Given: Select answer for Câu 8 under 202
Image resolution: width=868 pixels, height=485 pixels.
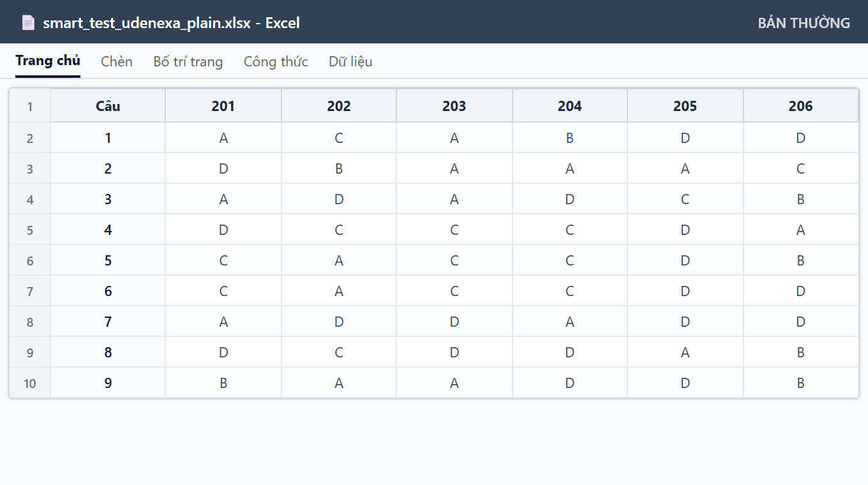Looking at the screenshot, I should coord(339,352).
